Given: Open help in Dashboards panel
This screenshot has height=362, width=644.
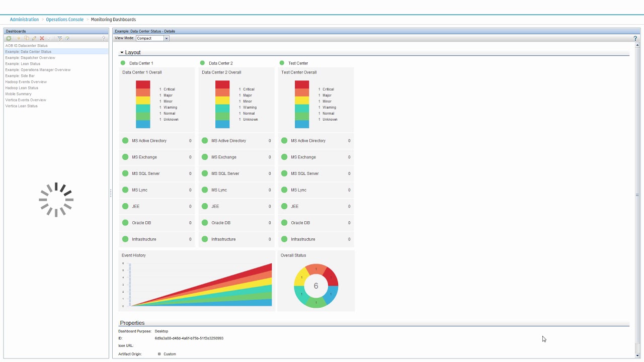Looking at the screenshot, I should tap(104, 38).
